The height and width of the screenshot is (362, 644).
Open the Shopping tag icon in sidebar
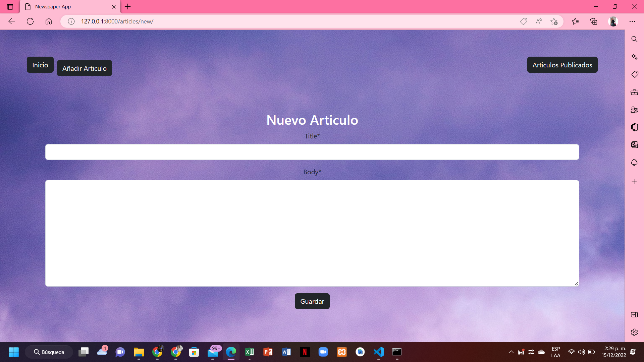(634, 74)
